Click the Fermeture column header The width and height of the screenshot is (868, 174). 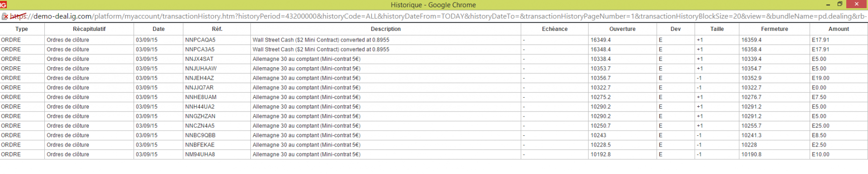[774, 29]
